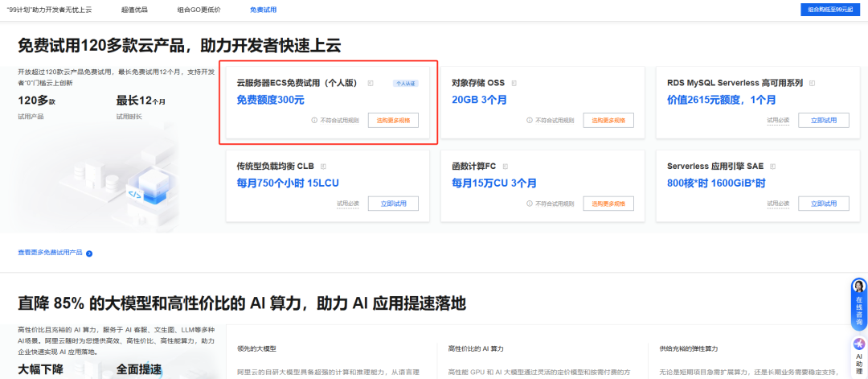Click 试用必读 in CLB card
868x379 pixels.
(x=348, y=204)
